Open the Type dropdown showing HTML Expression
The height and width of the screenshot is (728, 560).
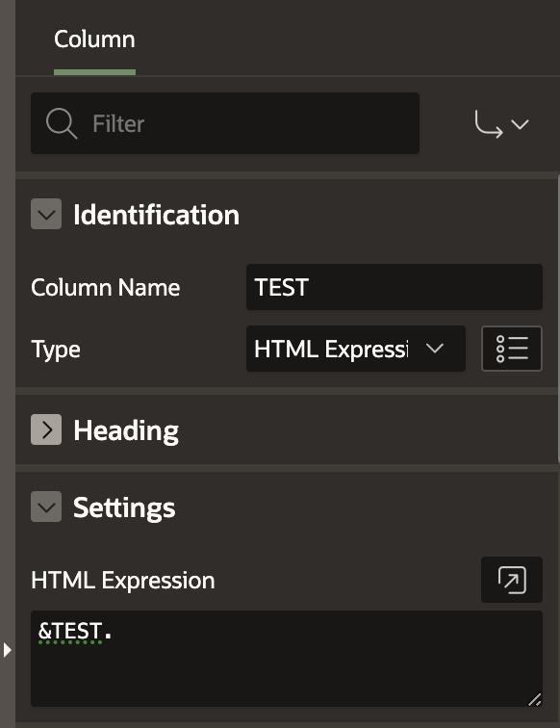coord(355,349)
